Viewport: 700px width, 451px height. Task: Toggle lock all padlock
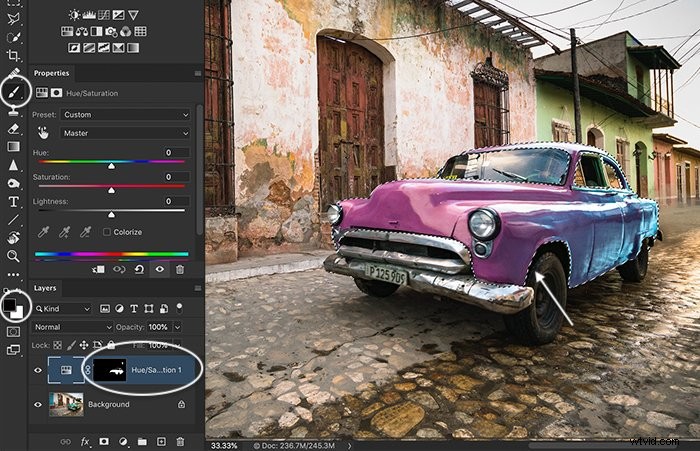[x=111, y=345]
